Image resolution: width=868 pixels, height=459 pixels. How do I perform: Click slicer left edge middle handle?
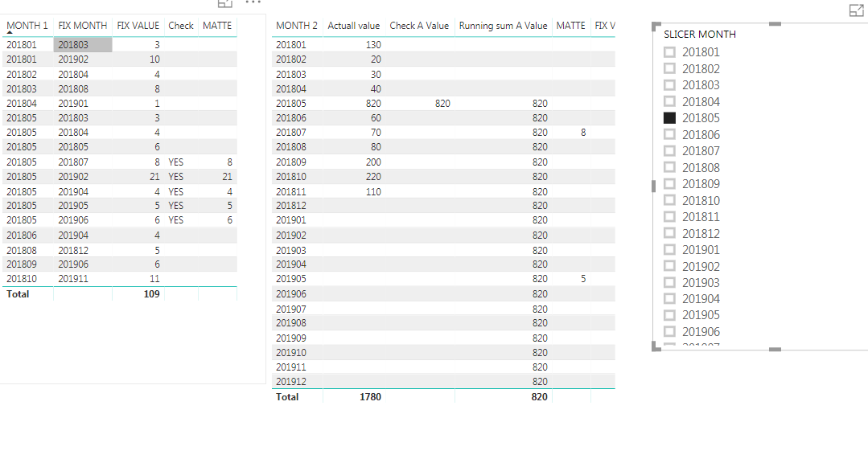[x=654, y=186]
